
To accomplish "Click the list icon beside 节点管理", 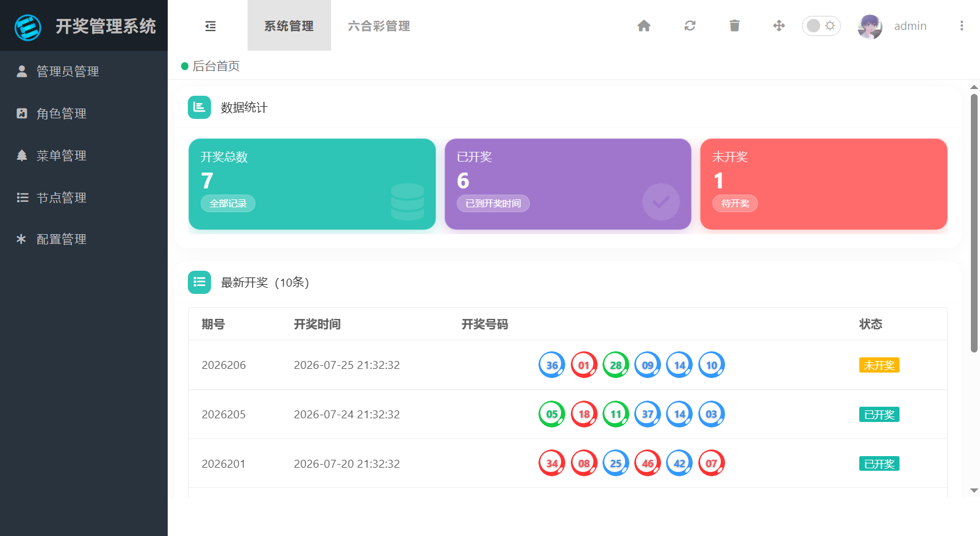I will click(x=22, y=198).
